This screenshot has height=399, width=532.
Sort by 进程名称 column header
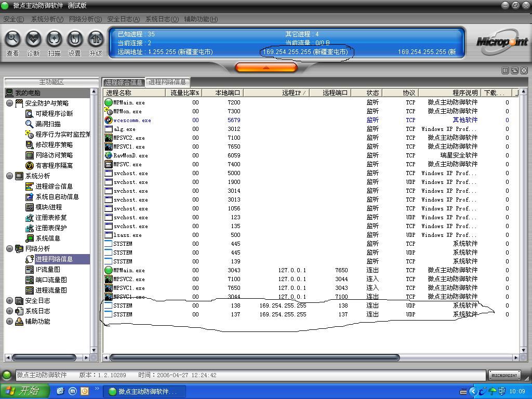coord(135,92)
